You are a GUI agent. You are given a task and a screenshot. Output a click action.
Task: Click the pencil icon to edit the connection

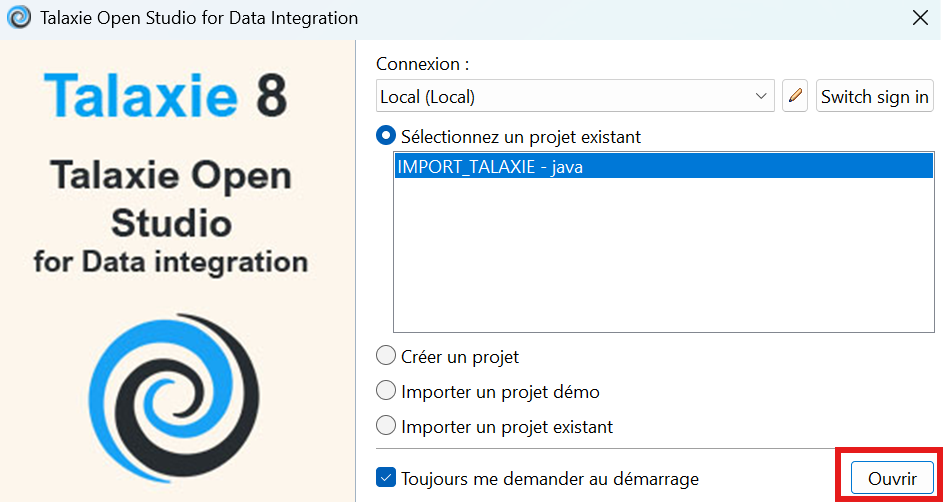click(x=795, y=97)
